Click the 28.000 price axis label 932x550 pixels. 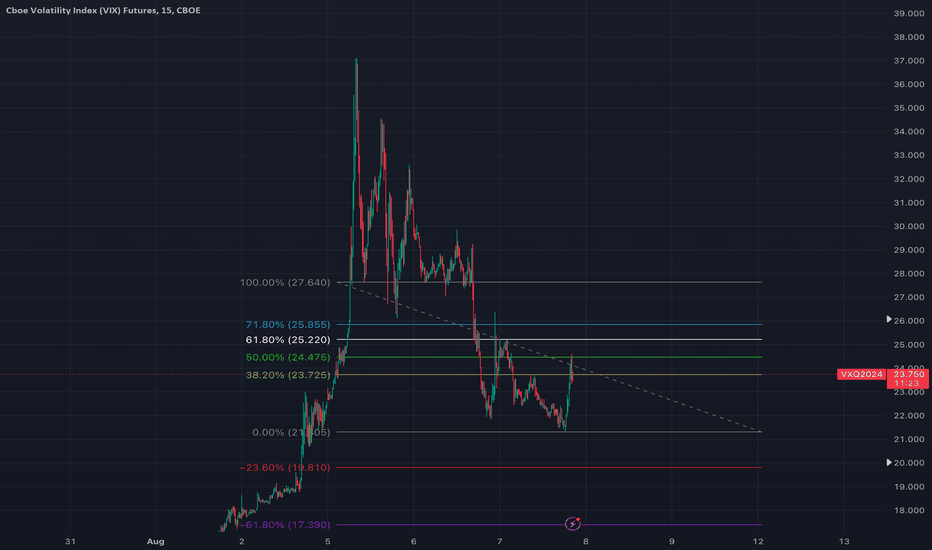[x=909, y=274]
